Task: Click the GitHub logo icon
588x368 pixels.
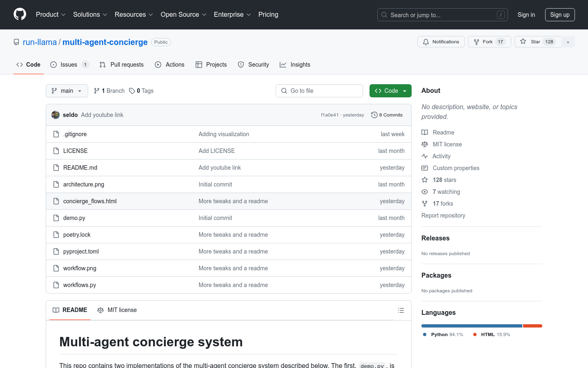Action: coord(20,14)
